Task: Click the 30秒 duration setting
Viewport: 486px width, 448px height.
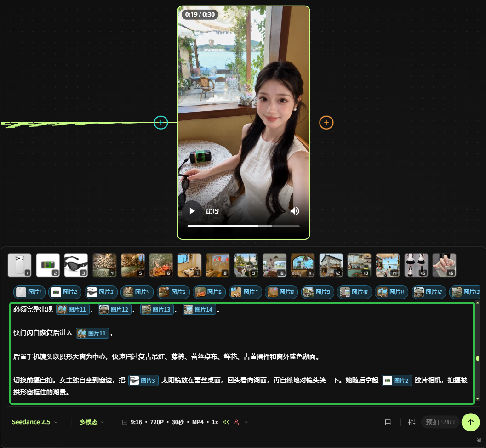Action: click(x=177, y=422)
